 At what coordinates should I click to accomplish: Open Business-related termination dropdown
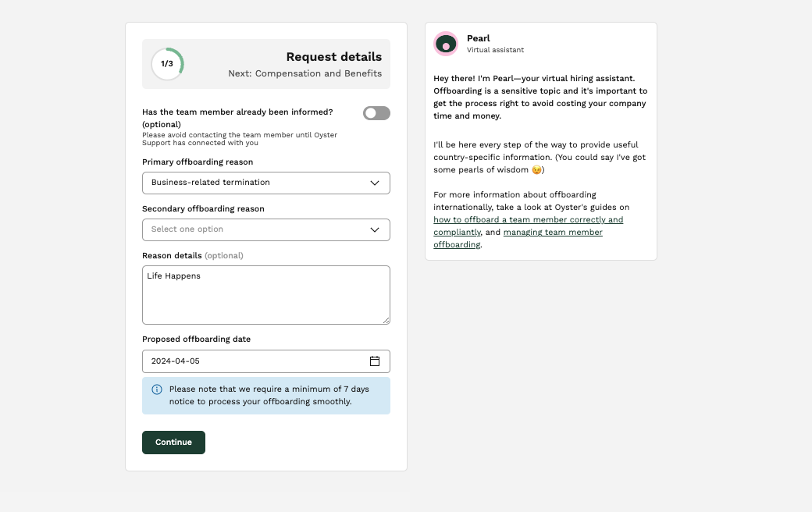[266, 183]
